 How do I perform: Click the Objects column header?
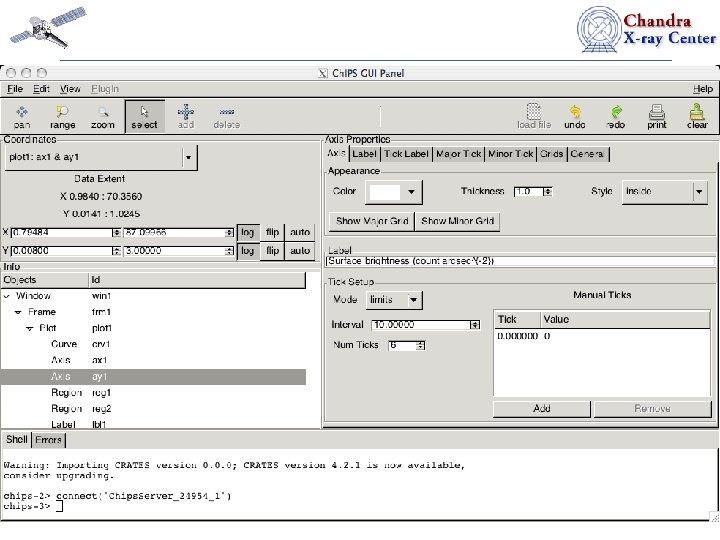click(x=45, y=280)
